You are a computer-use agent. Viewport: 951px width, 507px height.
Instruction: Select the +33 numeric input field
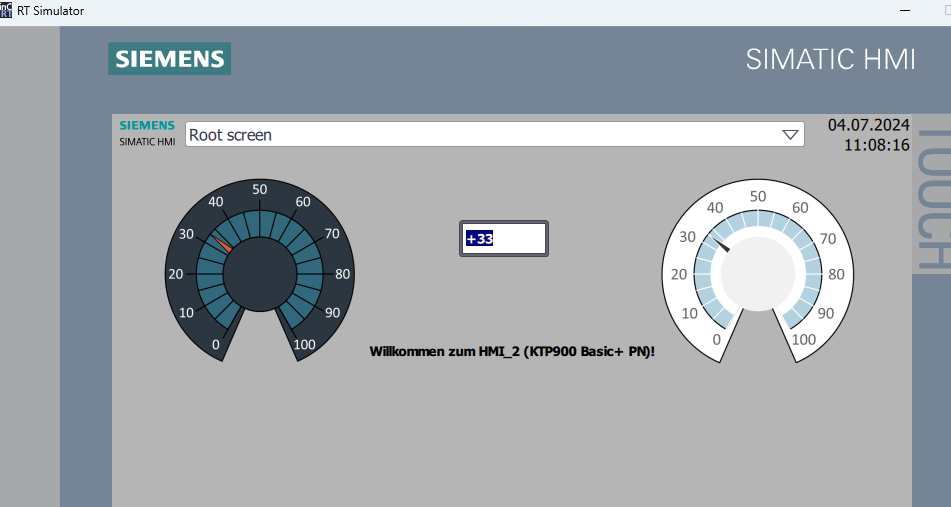503,238
